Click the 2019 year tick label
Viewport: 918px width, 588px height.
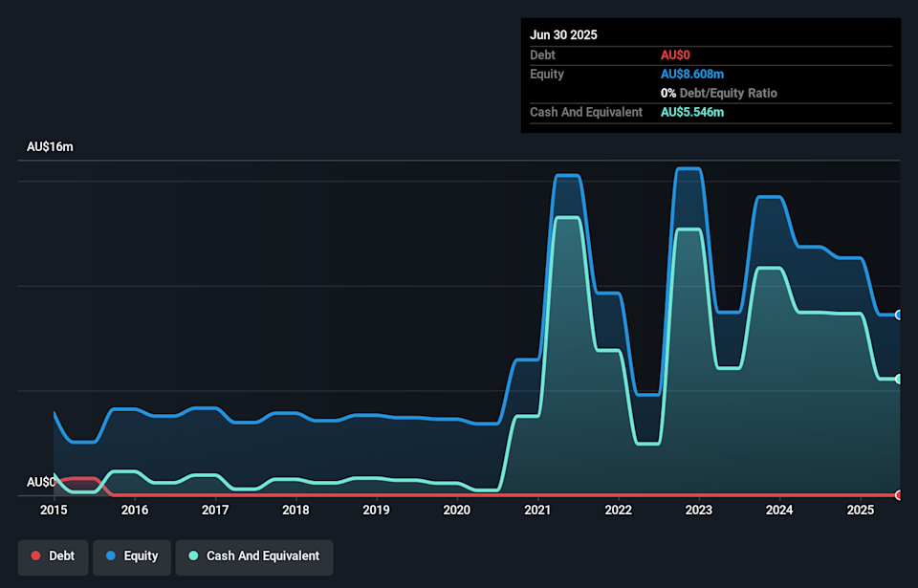(x=377, y=511)
